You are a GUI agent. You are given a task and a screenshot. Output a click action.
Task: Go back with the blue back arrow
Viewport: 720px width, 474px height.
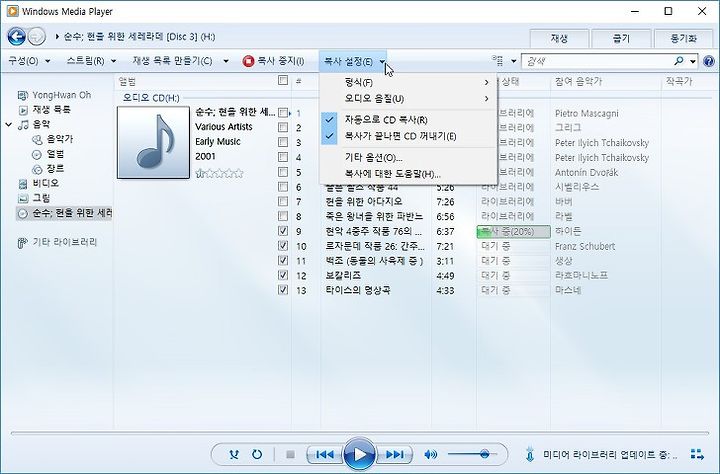pos(17,36)
